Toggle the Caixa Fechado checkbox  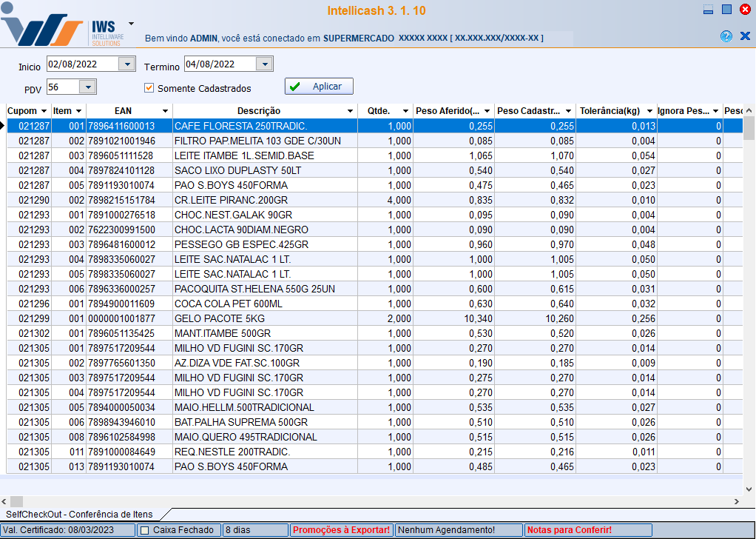pyautogui.click(x=145, y=530)
